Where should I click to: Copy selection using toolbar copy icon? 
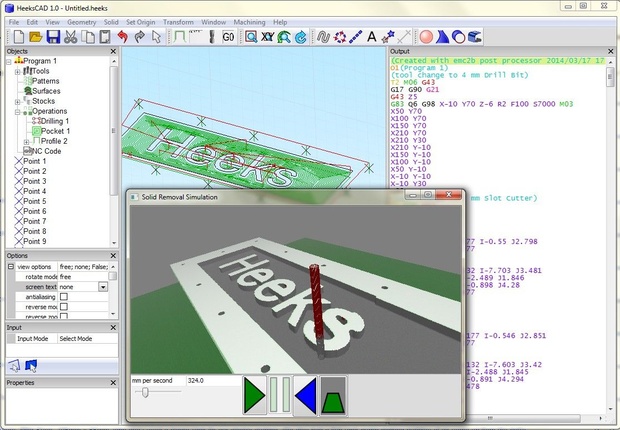88,37
